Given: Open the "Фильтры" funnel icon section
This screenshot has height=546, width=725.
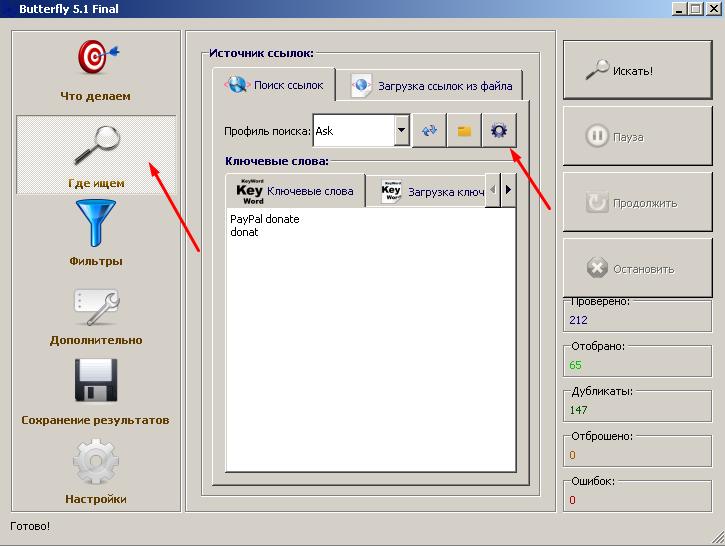Looking at the screenshot, I should (x=96, y=225).
